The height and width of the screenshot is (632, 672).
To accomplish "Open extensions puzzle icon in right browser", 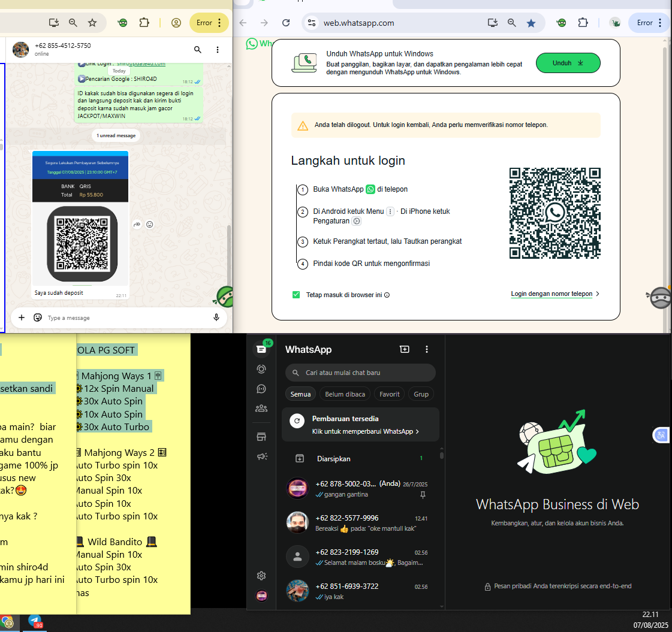I will coord(583,23).
